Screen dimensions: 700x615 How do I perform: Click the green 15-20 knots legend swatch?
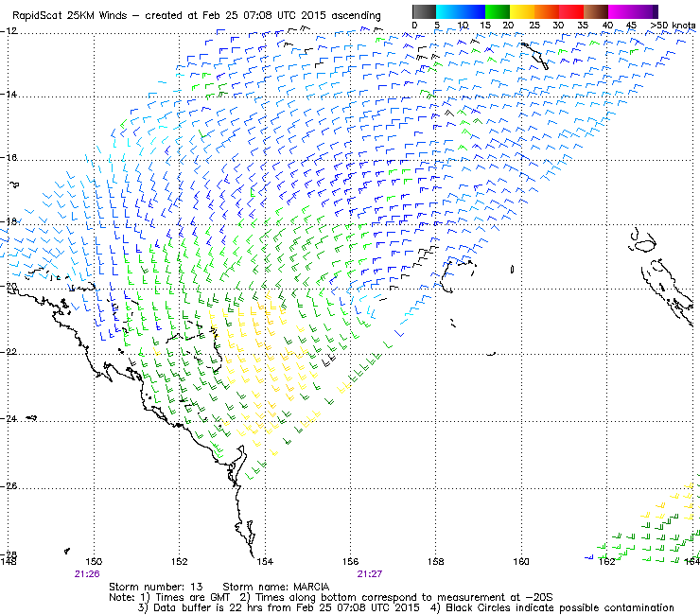498,11
